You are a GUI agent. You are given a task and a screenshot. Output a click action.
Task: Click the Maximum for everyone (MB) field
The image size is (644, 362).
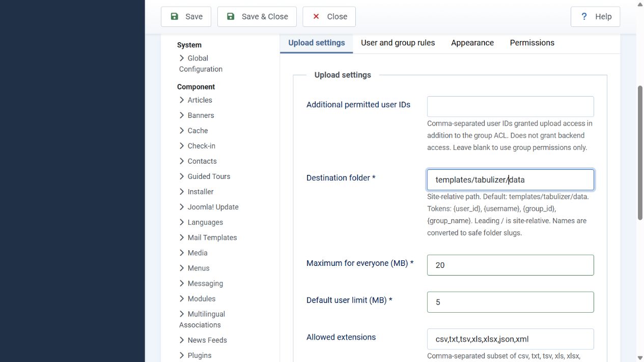tap(510, 265)
